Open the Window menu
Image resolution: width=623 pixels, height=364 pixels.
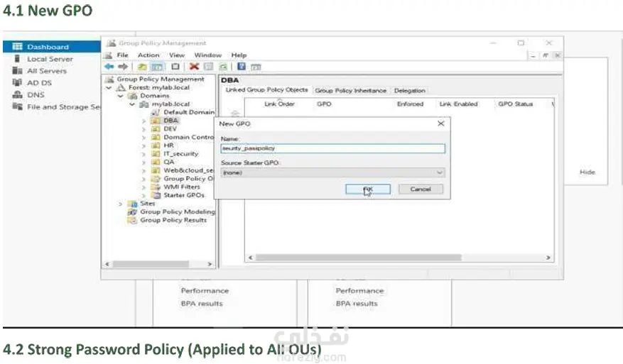(x=208, y=55)
